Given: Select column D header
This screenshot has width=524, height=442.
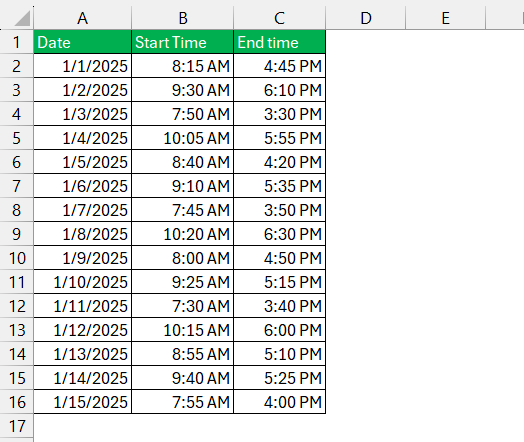Looking at the screenshot, I should pyautogui.click(x=366, y=18).
